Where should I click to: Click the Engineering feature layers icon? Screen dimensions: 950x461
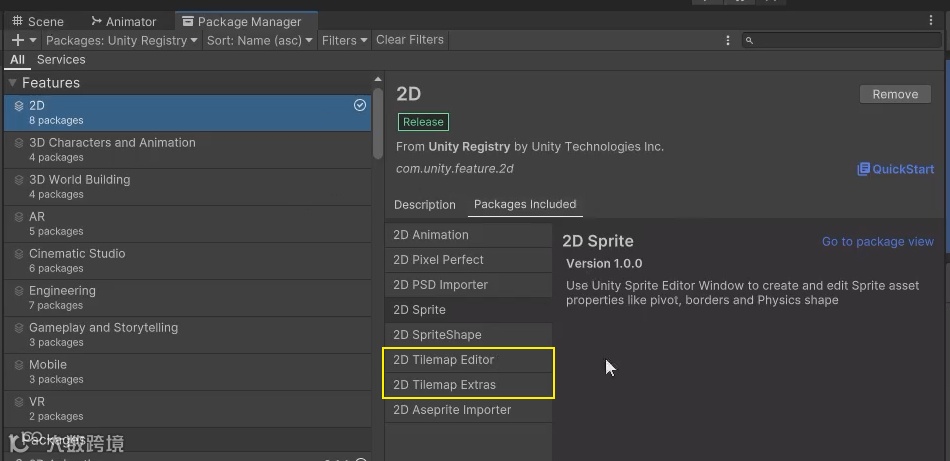19,291
